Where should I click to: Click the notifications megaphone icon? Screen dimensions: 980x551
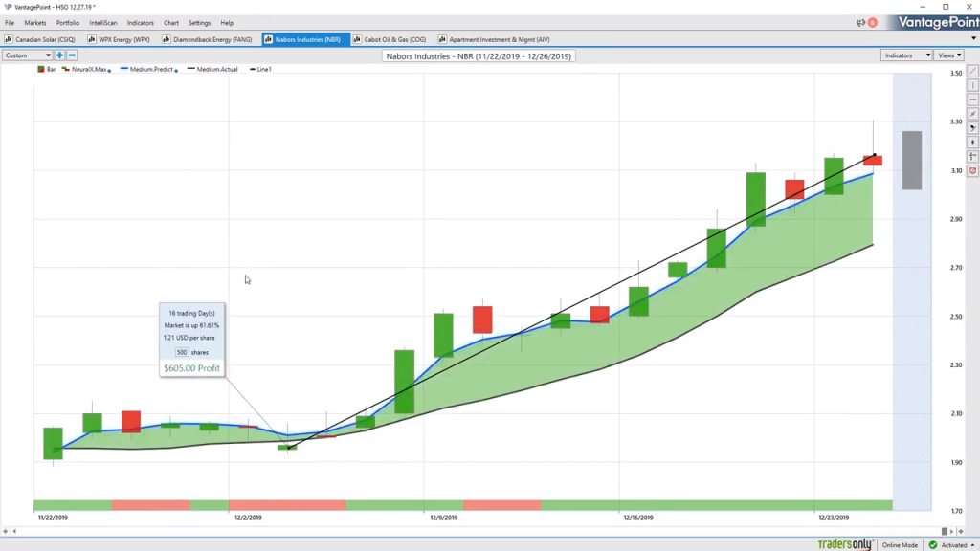(x=860, y=23)
